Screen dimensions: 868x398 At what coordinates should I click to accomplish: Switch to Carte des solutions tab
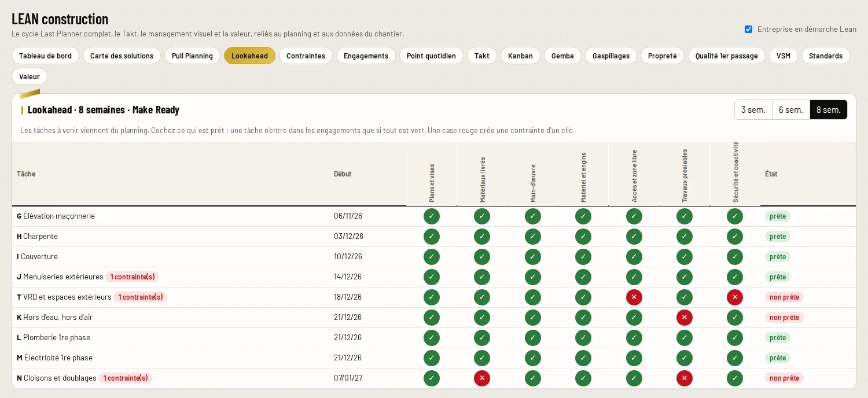coord(122,56)
